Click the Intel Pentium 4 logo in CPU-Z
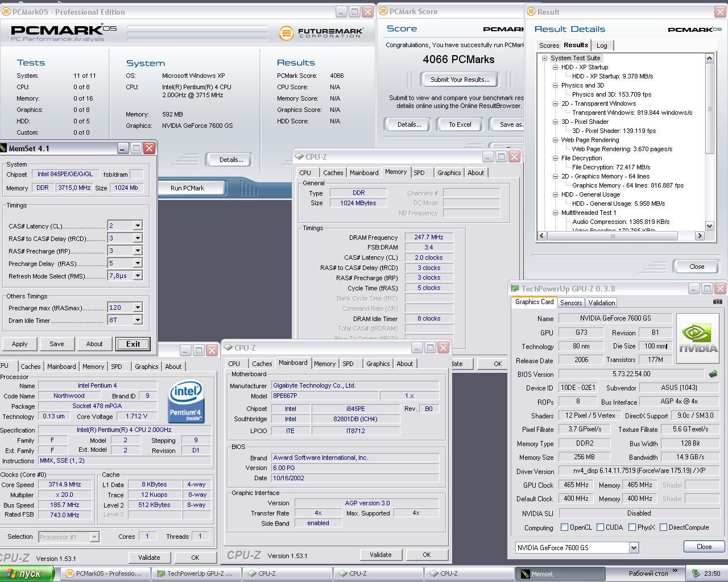The width and height of the screenshot is (728, 582). [x=186, y=402]
